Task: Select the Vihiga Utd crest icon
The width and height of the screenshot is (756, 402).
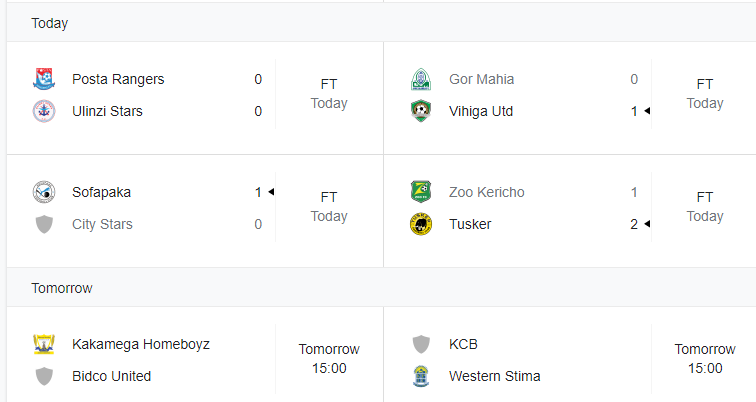Action: pyautogui.click(x=421, y=111)
